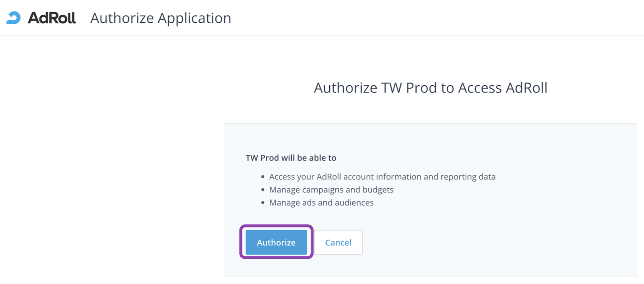Click the Authorize TW Prod to Access AdRoll heading
644x284 pixels.
click(x=431, y=88)
